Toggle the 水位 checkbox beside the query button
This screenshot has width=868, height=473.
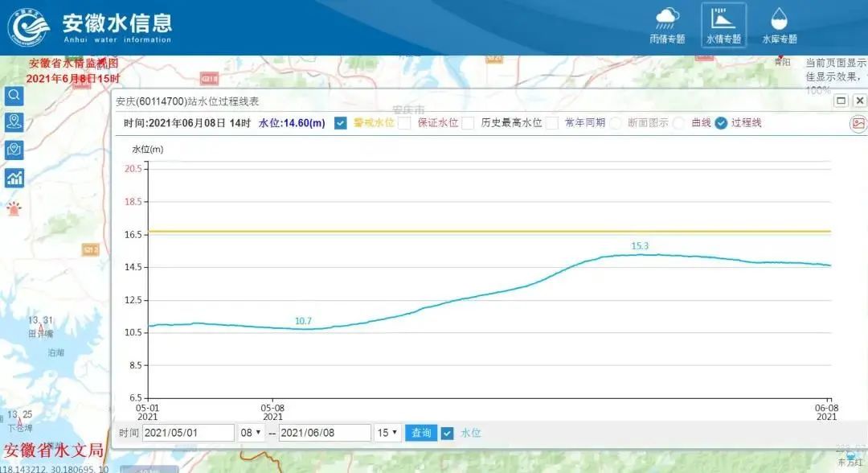tap(448, 433)
